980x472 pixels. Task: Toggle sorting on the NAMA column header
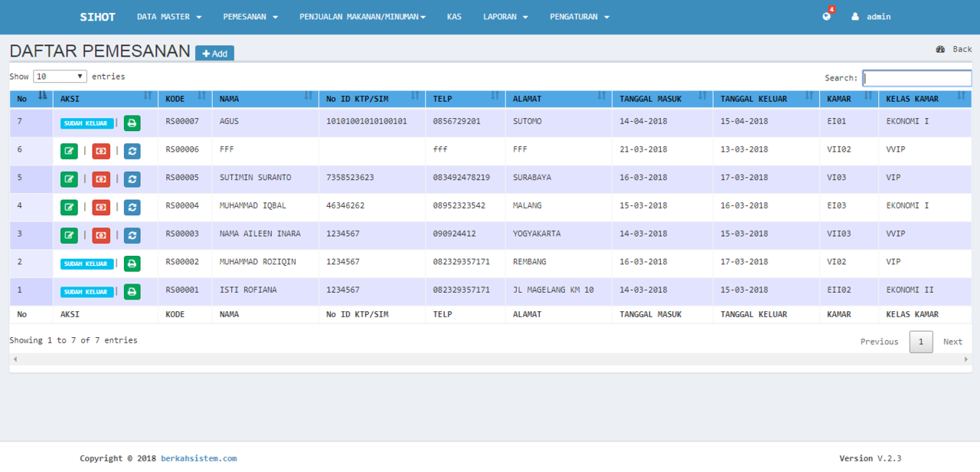pyautogui.click(x=264, y=99)
